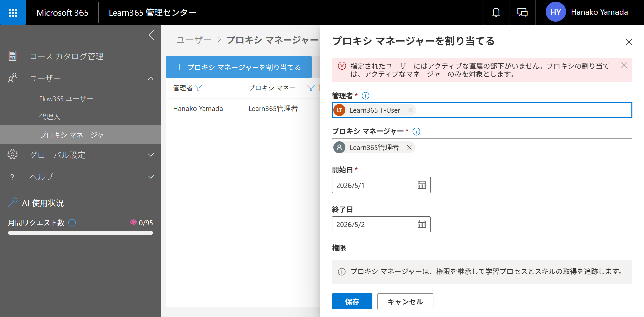Go to ユーザー breadcrumb link
This screenshot has height=317, width=644.
click(194, 40)
